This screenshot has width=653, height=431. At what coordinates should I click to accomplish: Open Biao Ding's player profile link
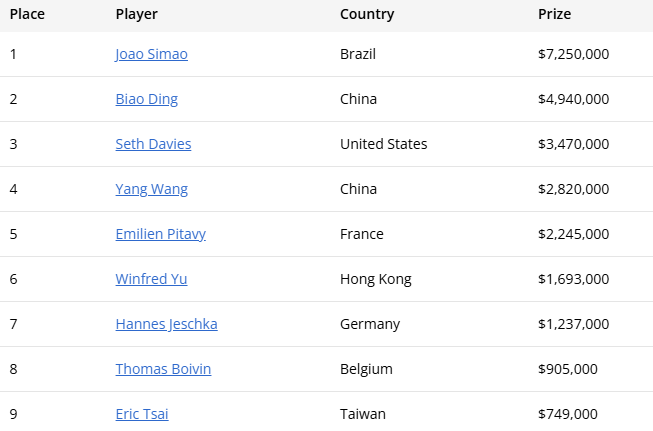[147, 99]
